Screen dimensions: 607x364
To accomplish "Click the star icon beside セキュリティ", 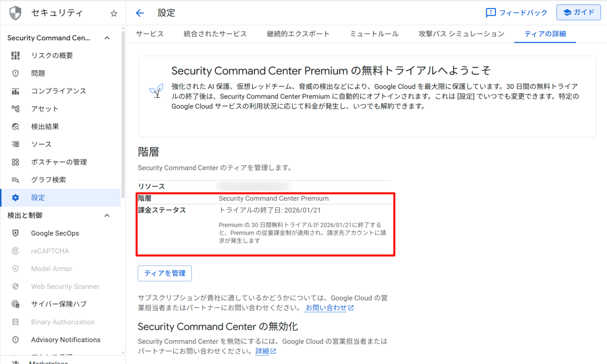I will point(114,13).
